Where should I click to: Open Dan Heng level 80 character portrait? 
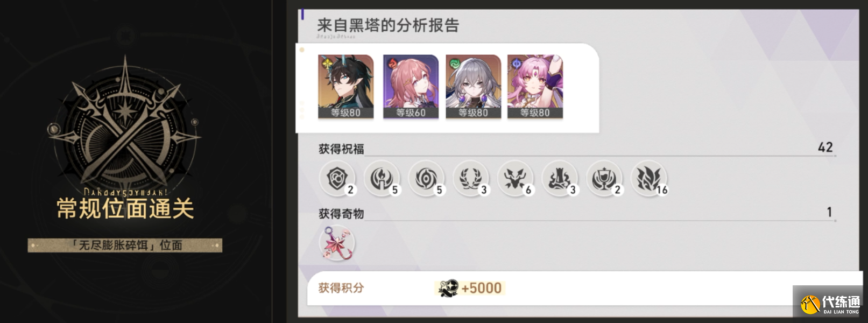[x=345, y=86]
